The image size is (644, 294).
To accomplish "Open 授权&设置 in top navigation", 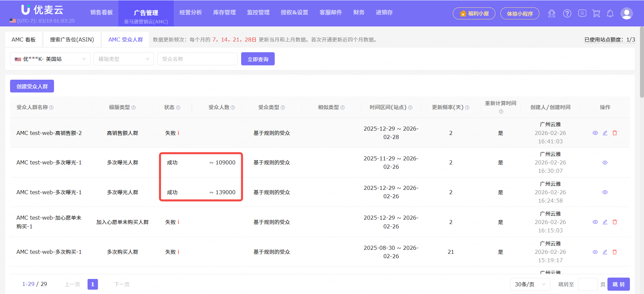I will click(x=294, y=12).
